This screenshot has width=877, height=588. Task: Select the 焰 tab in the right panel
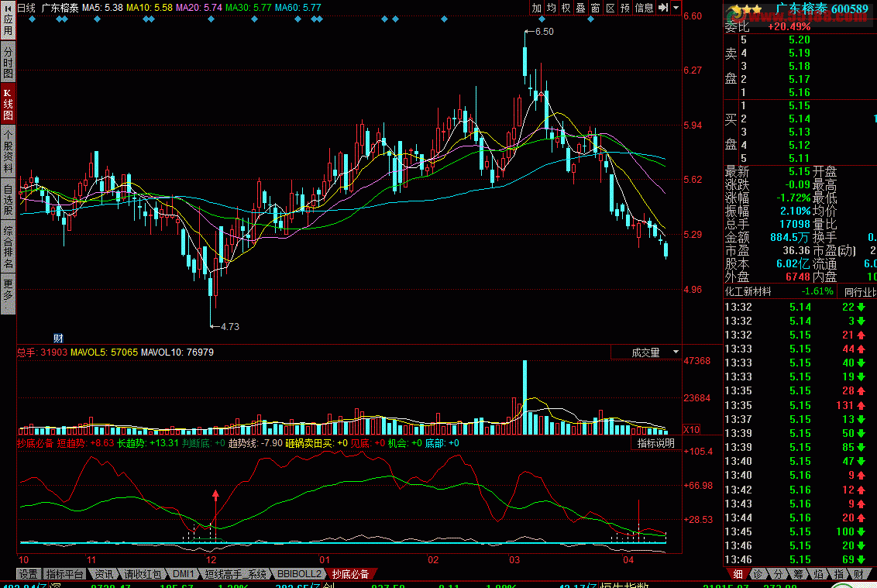[x=818, y=574]
